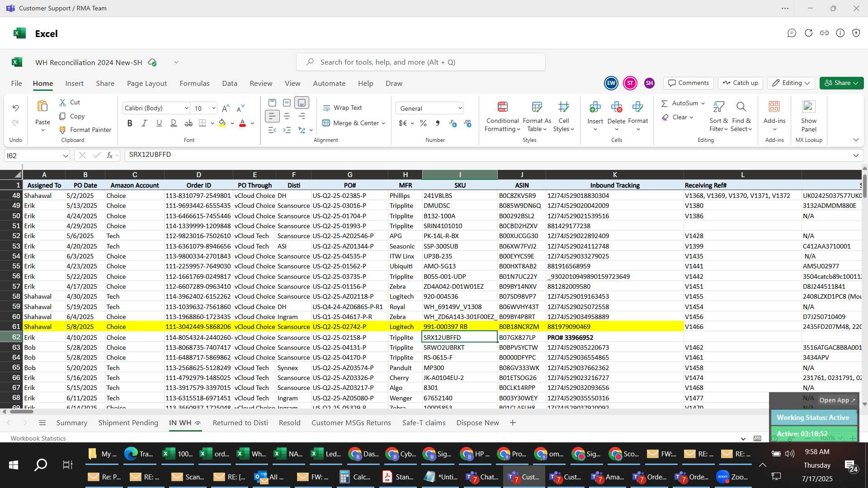Screen dimensions: 868x488
Task: Click Increase Decimal icon
Action: 453,123
